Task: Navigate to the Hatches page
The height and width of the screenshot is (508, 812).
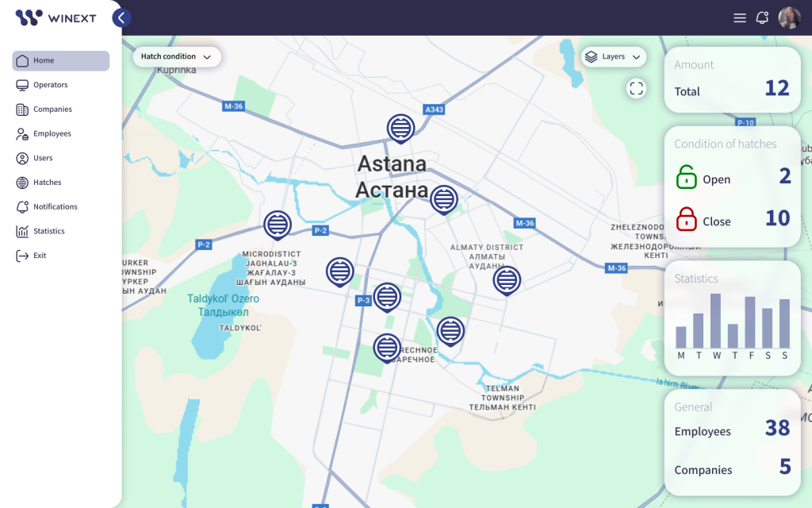Action: [47, 183]
